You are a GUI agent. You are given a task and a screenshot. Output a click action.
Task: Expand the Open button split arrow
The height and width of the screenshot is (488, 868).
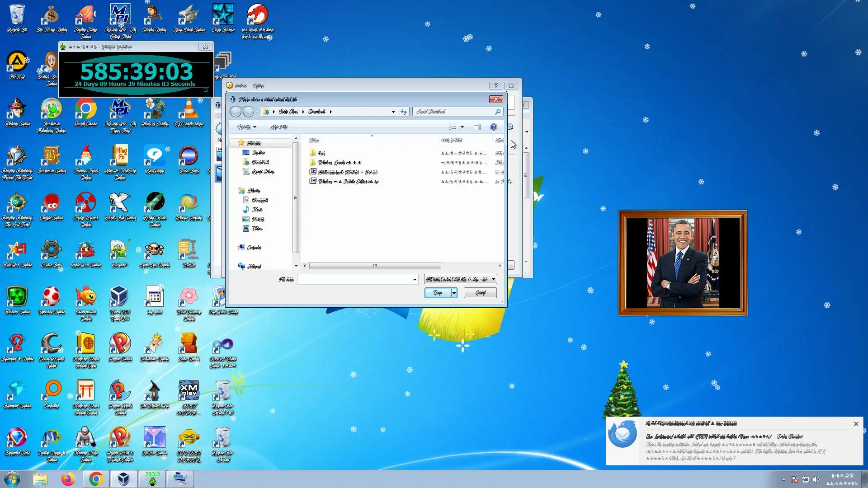coord(454,293)
